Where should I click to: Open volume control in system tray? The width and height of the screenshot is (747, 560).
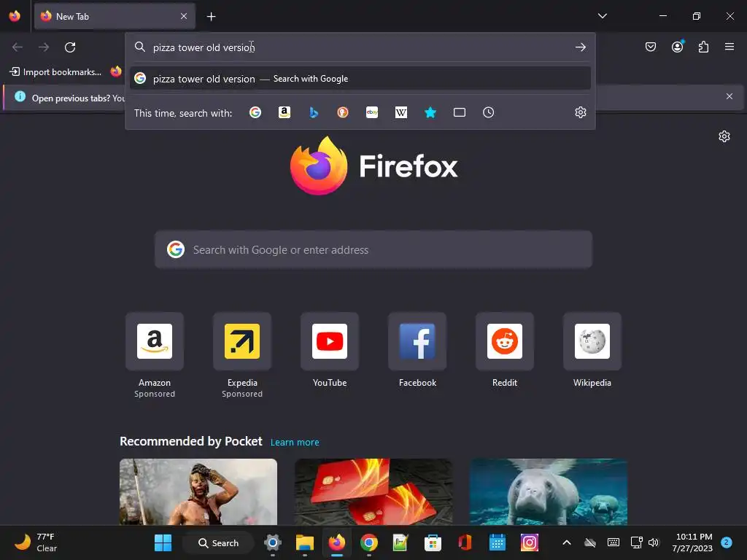pos(654,542)
